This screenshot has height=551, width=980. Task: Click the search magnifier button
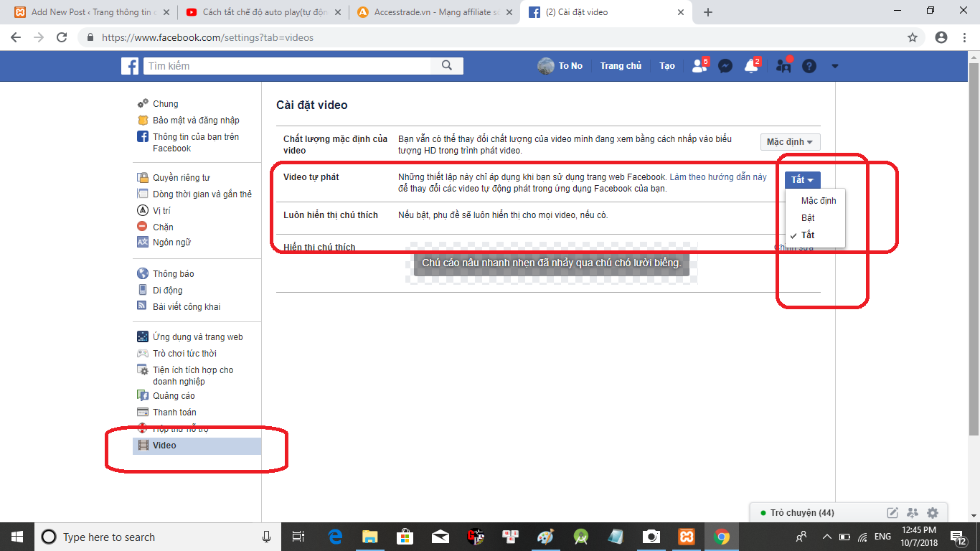tap(447, 66)
